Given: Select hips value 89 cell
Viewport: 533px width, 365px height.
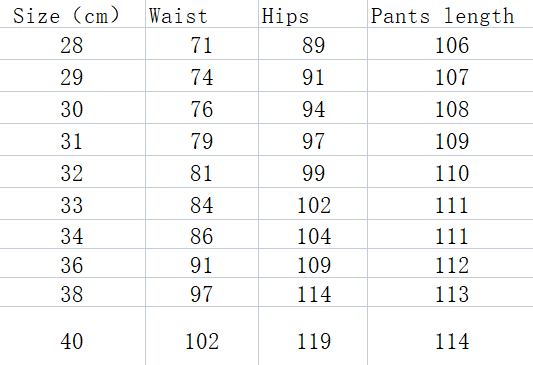Looking at the screenshot, I should click(x=313, y=44).
